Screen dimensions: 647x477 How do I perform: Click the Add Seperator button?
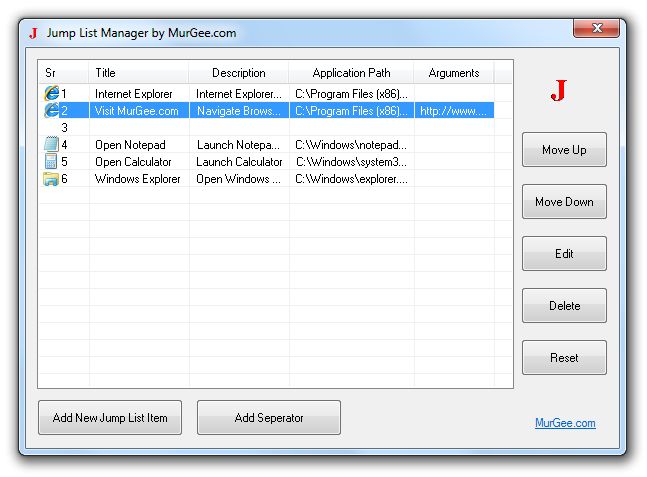pyautogui.click(x=269, y=418)
